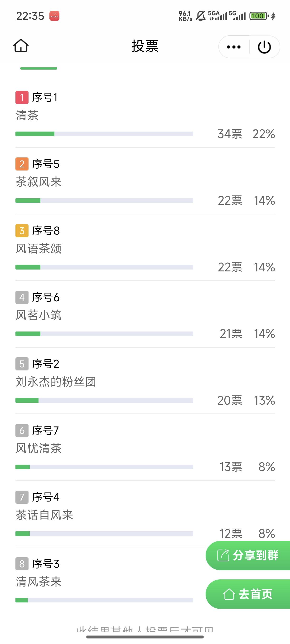Tap the 34票 vote count
Viewport: 290px width, 644px height.
230,134
